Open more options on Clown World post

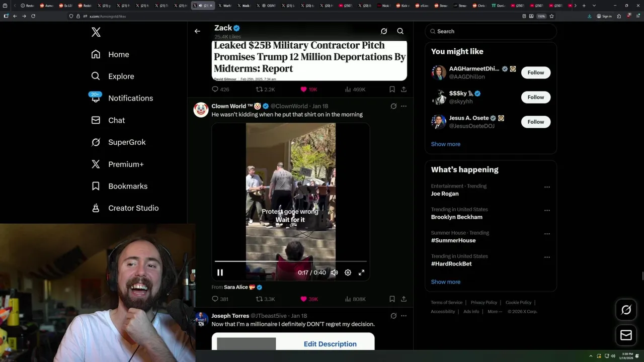404,106
